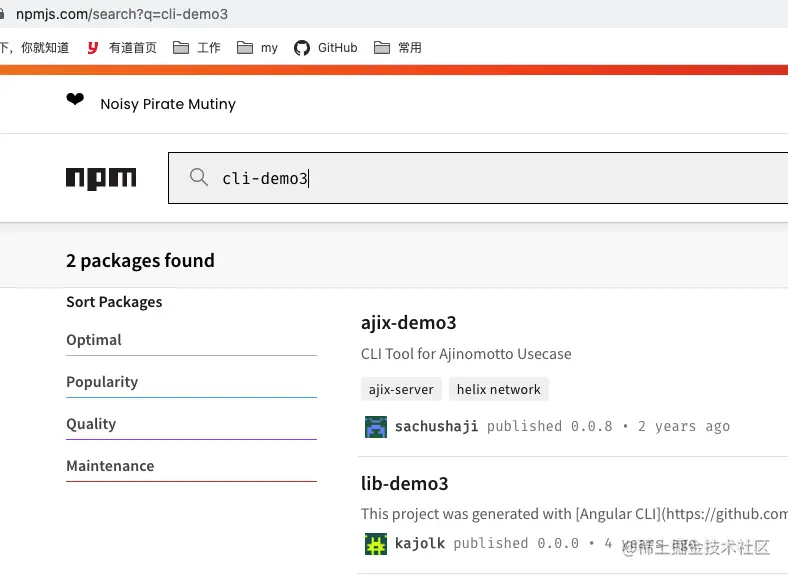This screenshot has height=575, width=788.
Task: Open the 常用 bookmarks folder
Action: click(x=398, y=48)
